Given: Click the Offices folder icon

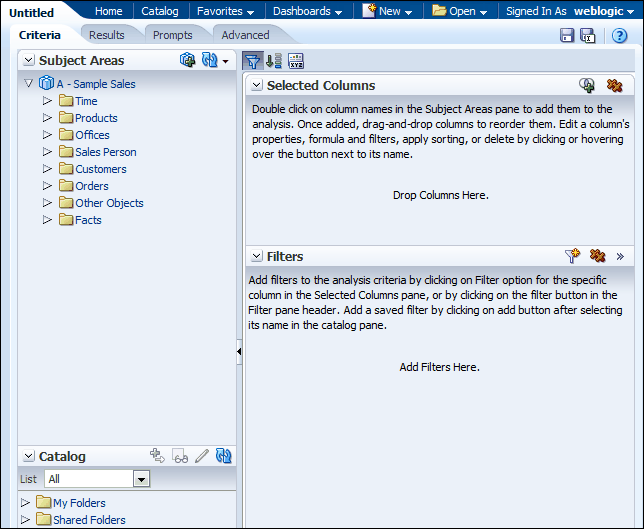Looking at the screenshot, I should (x=66, y=134).
